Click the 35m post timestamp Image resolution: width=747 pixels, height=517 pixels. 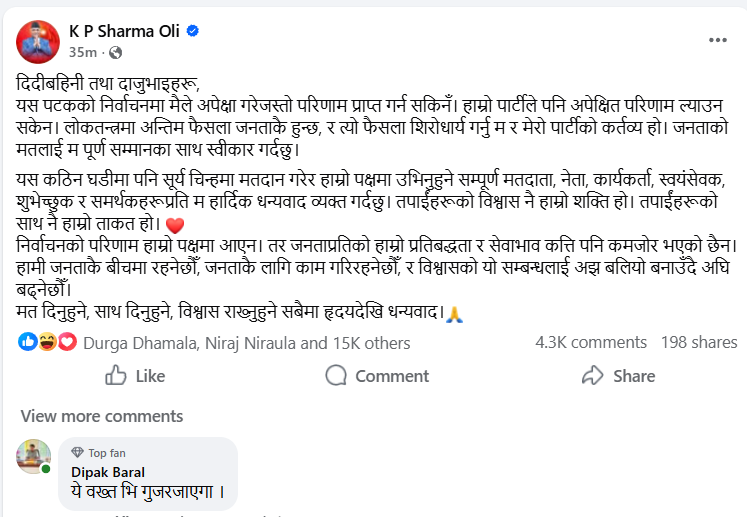pyautogui.click(x=83, y=52)
